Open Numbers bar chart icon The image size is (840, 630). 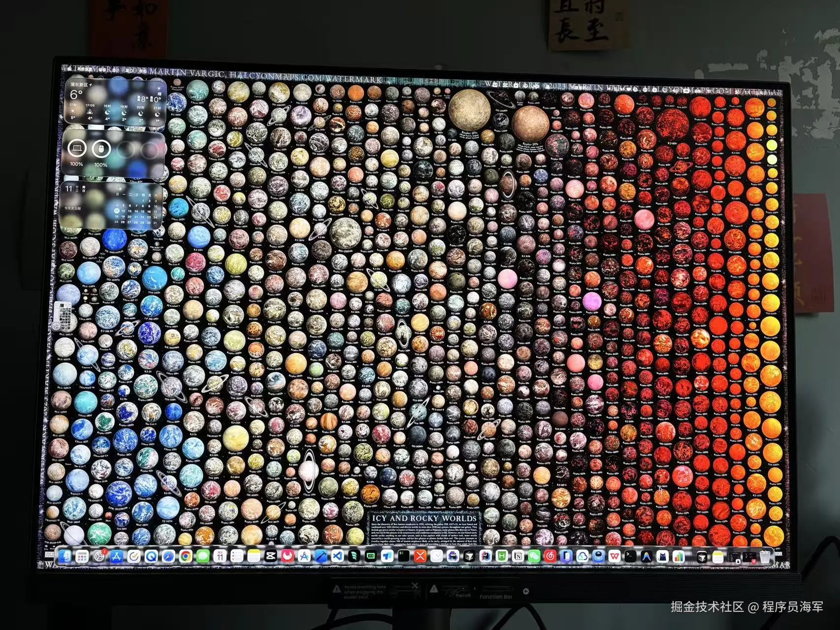tap(678, 556)
